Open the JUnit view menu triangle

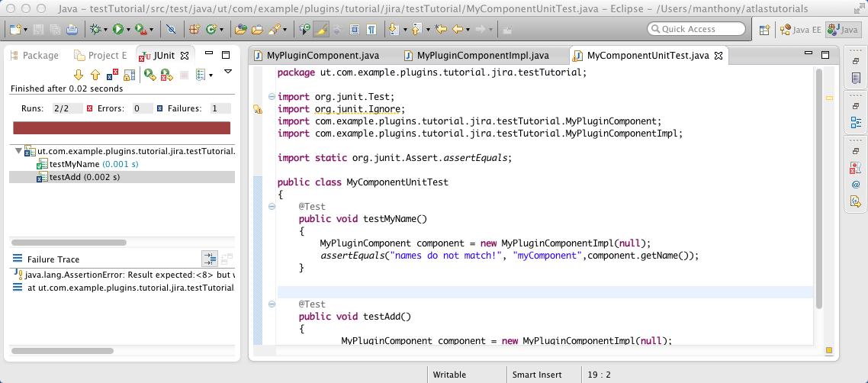point(228,72)
